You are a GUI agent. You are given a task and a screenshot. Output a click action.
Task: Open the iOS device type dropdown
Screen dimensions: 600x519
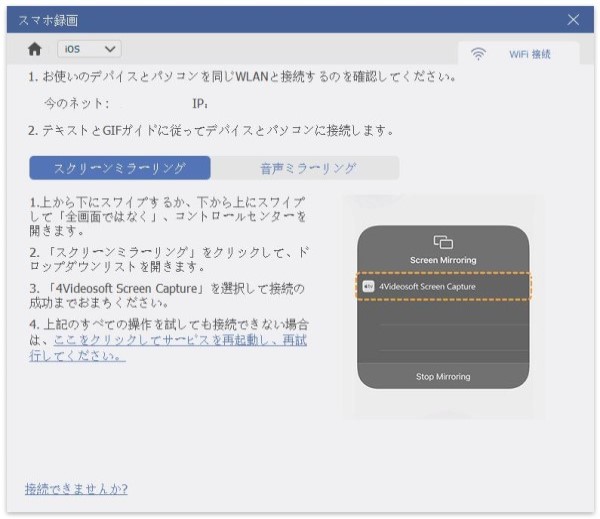click(x=88, y=48)
